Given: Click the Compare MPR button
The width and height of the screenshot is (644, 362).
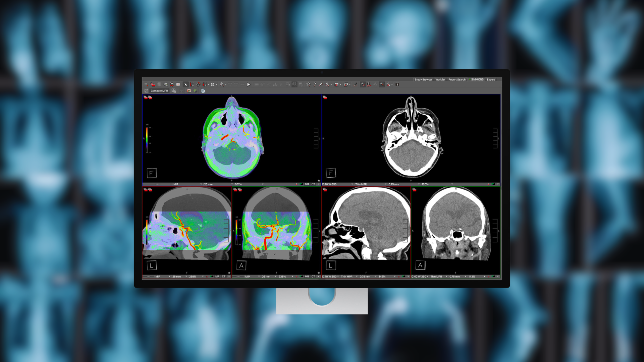Looking at the screenshot, I should 159,91.
